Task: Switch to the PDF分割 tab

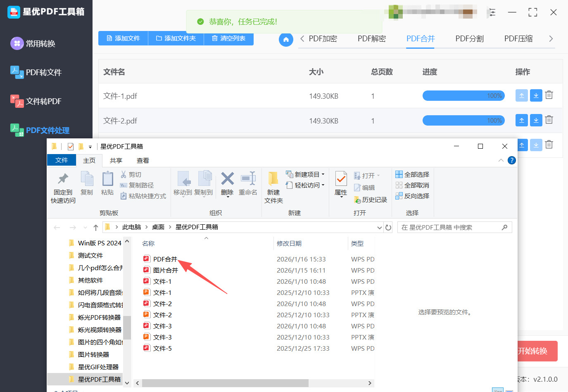Action: pos(470,39)
